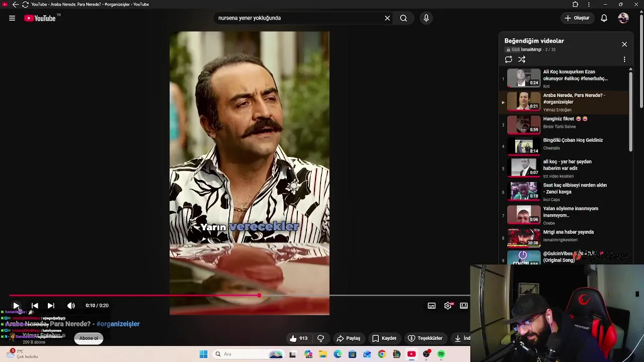
Task: Click the page vertical scrollbar
Action: tap(641, 60)
